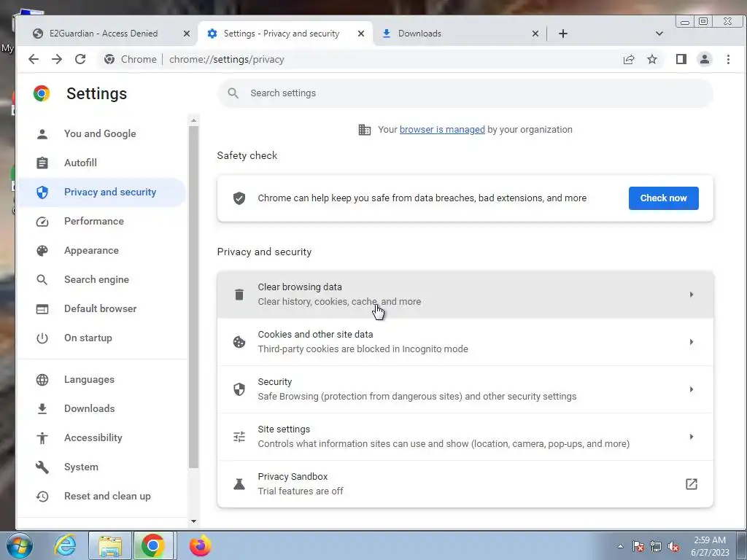This screenshot has height=560, width=747.
Task: Click the clipboard icon beside Autofill
Action: [x=42, y=163]
